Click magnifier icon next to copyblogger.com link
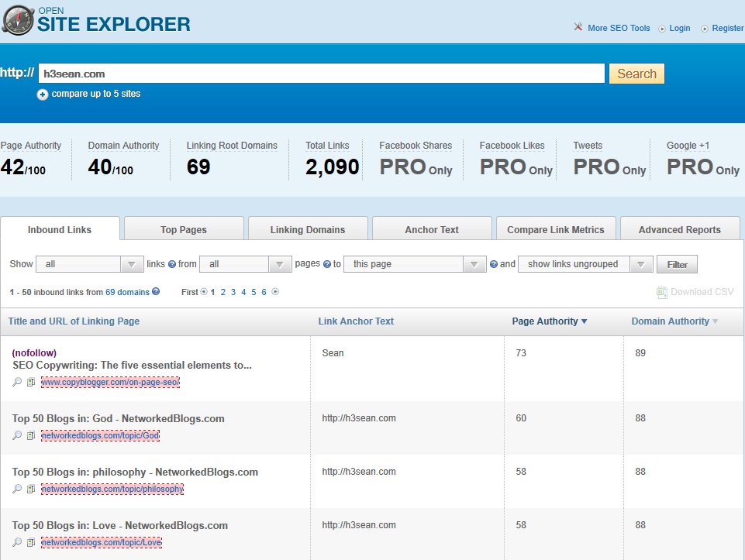The image size is (745, 560). pos(17,382)
